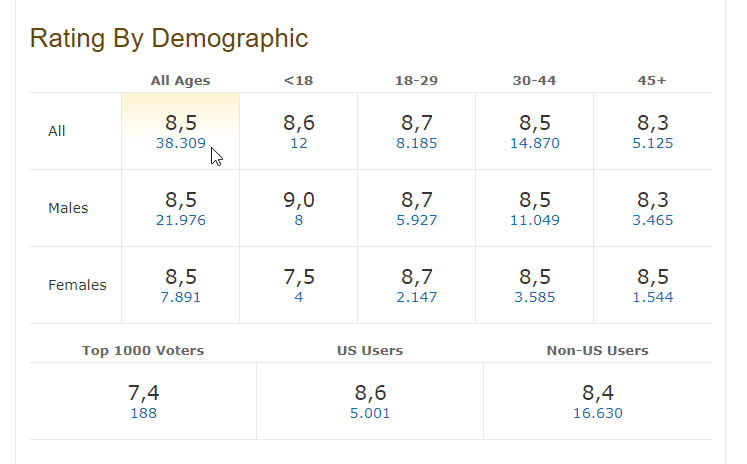Image resolution: width=747 pixels, height=464 pixels.
Task: Click the 11.049 male votes link
Action: pos(534,221)
